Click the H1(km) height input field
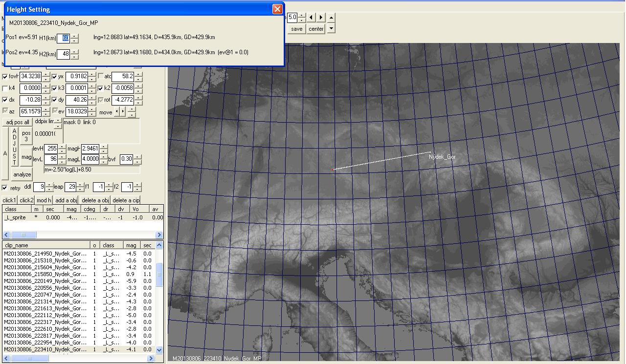The width and height of the screenshot is (626, 364). pos(64,39)
